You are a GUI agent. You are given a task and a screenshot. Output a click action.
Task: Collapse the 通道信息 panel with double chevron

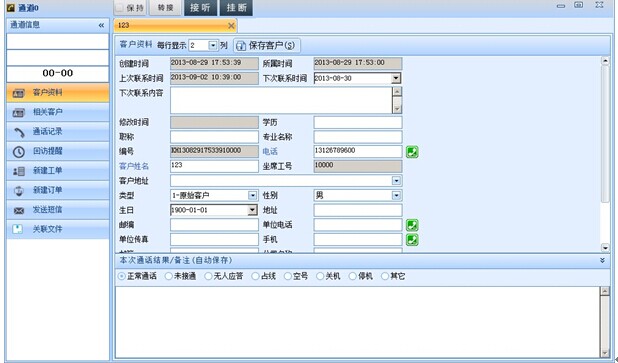pyautogui.click(x=101, y=26)
